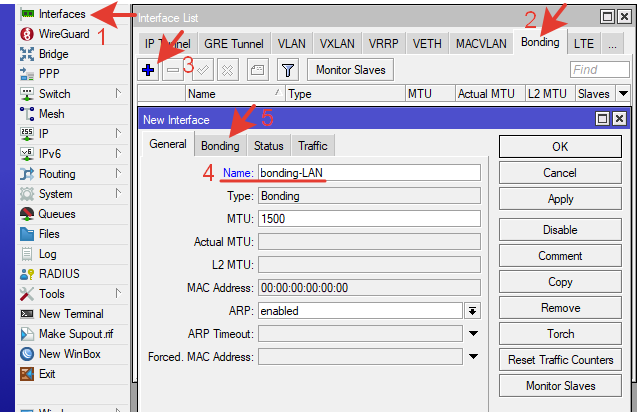
Task: Click the filter funnel icon
Action: pyautogui.click(x=287, y=69)
